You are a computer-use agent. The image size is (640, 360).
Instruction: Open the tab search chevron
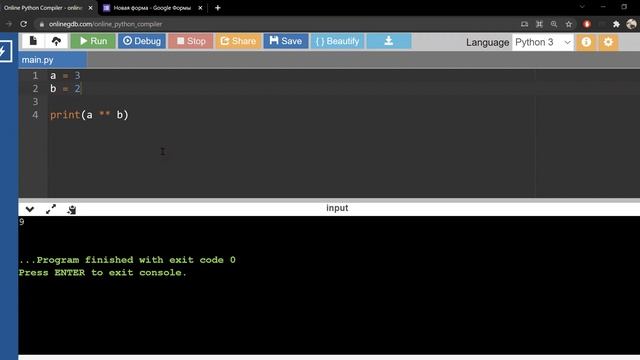coord(582,7)
